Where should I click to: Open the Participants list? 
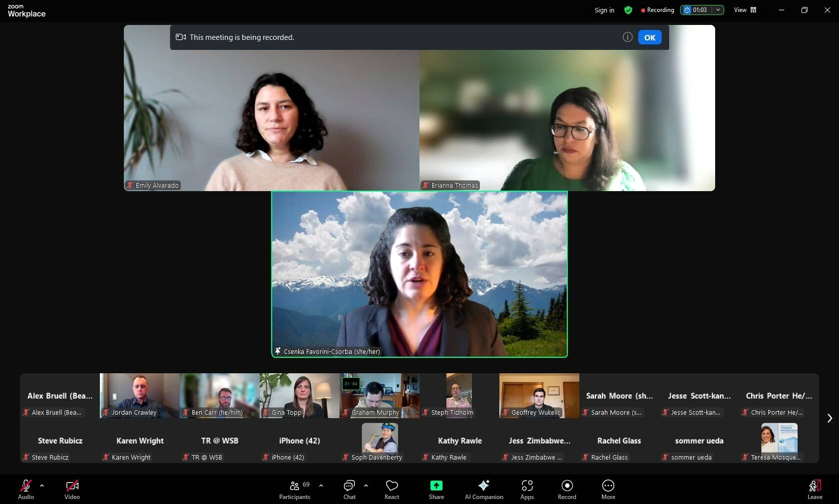point(295,489)
